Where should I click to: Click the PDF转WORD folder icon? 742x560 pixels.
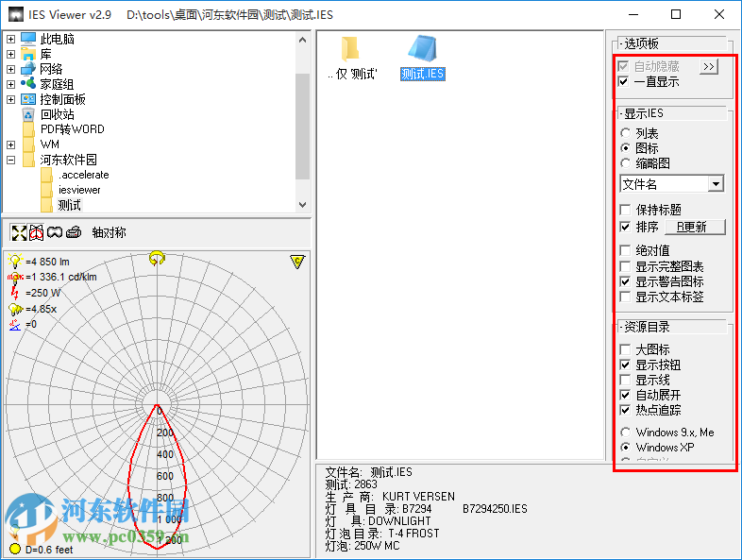(x=28, y=129)
